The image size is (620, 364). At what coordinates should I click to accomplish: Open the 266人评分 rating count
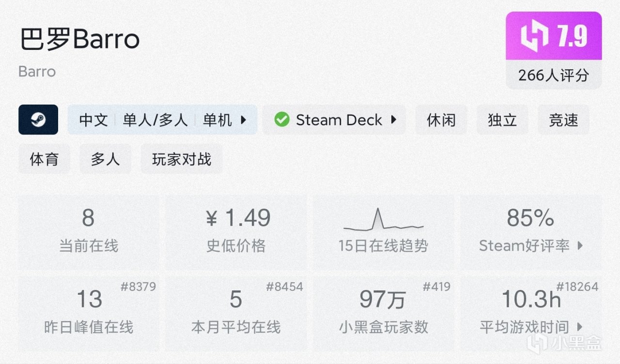pyautogui.click(x=554, y=75)
